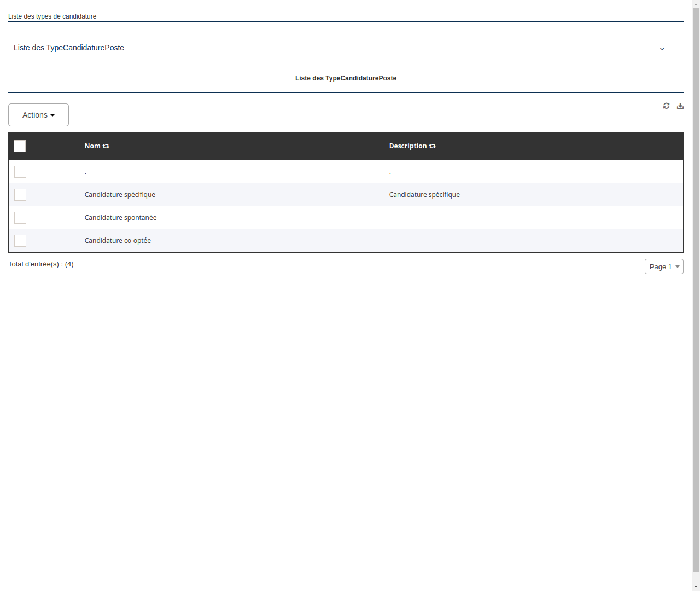Click the sort icon next to Description header
This screenshot has height=591, width=700.
432,146
